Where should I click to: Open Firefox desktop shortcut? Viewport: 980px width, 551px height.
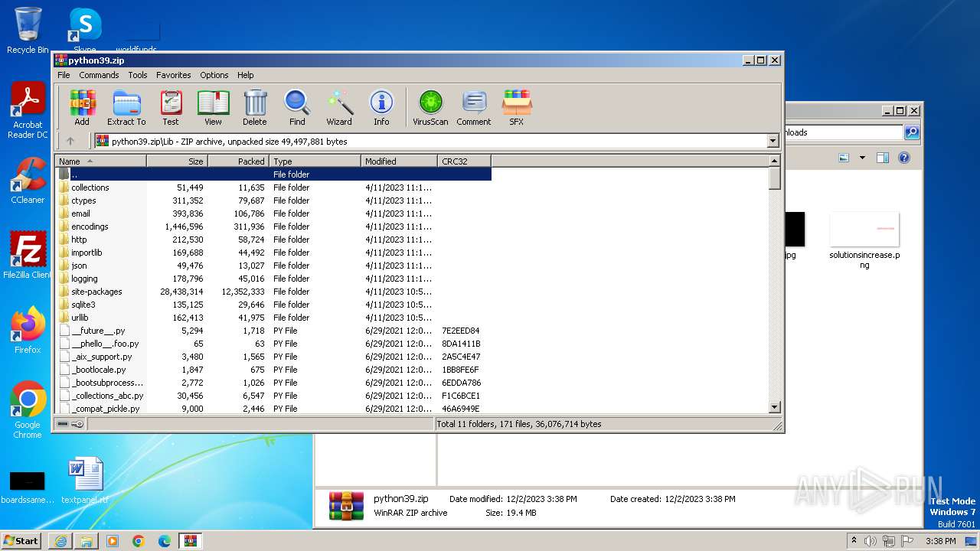coord(28,330)
